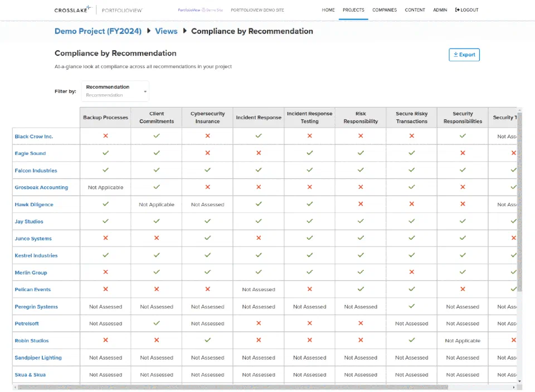Screen dimensions: 535x392
Task: Go to Views breadcrumb link
Action: tap(166, 31)
